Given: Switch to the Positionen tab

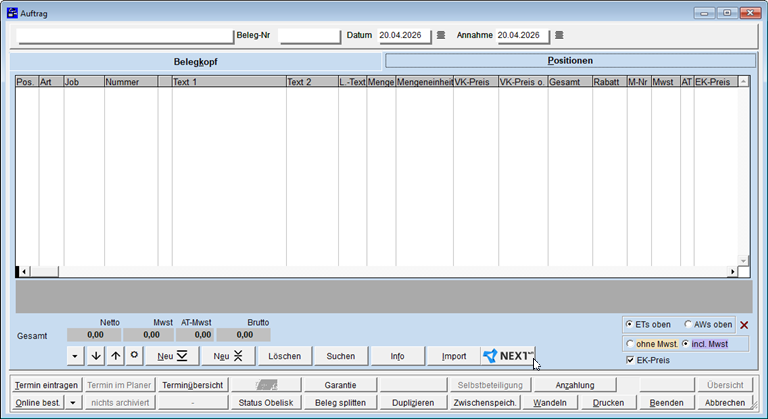Looking at the screenshot, I should click(570, 61).
